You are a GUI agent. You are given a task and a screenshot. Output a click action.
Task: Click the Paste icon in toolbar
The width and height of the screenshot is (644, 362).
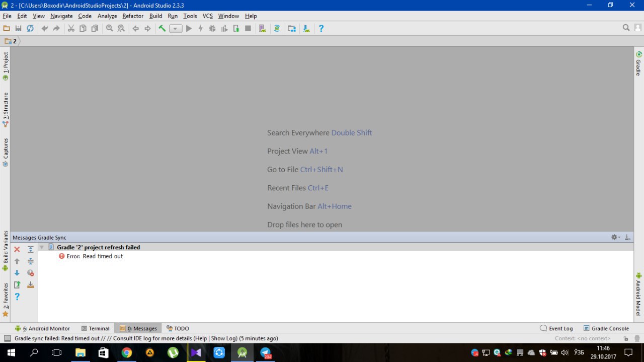point(95,29)
